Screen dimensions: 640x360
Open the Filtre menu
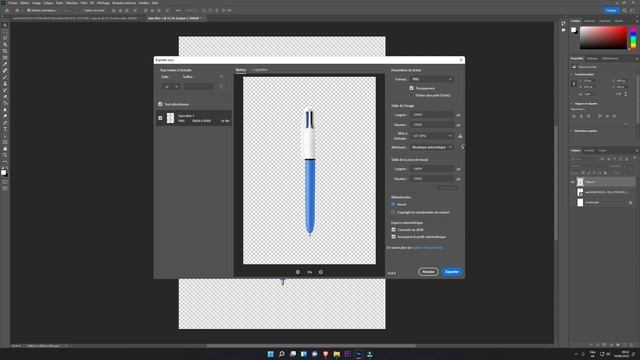pos(84,3)
